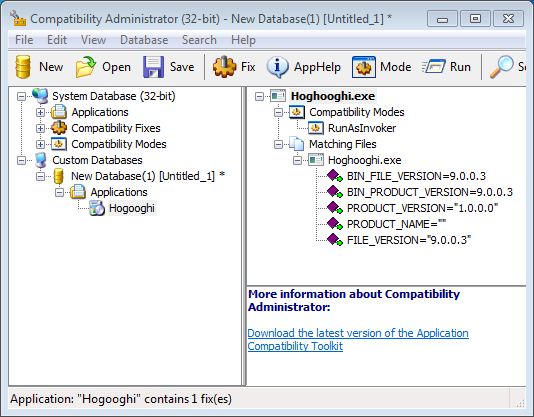Click the Run toolbar icon
Image resolution: width=534 pixels, height=417 pixels.
click(x=434, y=66)
